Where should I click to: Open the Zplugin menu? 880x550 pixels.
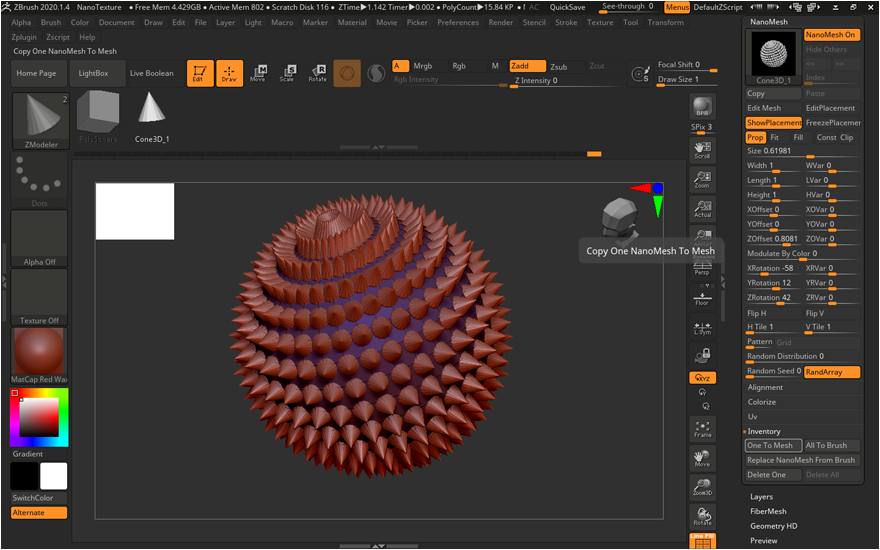[x=24, y=37]
